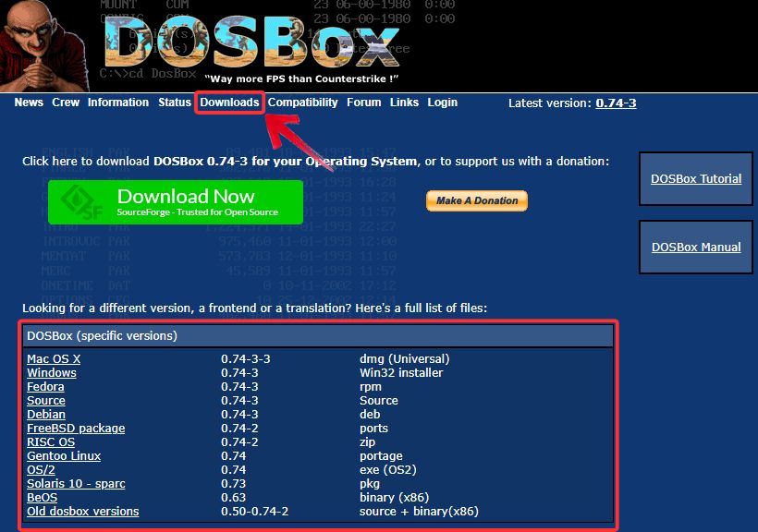
Task: Click the exe (OS2) text
Action: click(x=388, y=470)
